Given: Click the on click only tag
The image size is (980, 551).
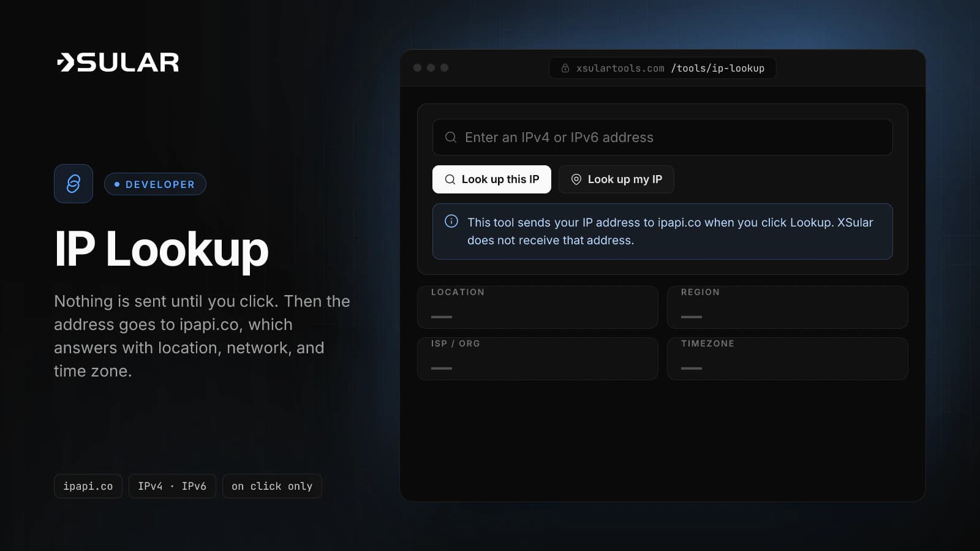Looking at the screenshot, I should [x=272, y=486].
